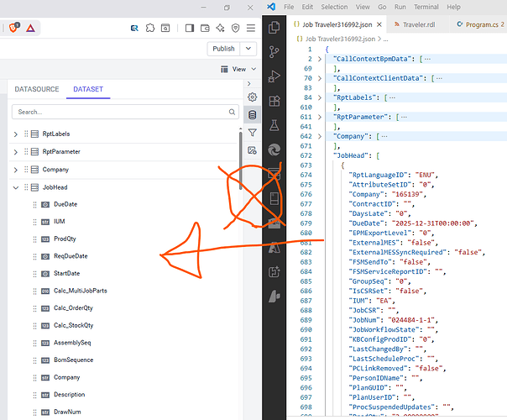
Task: Collapse side panel with right chevron
Action: [248, 83]
